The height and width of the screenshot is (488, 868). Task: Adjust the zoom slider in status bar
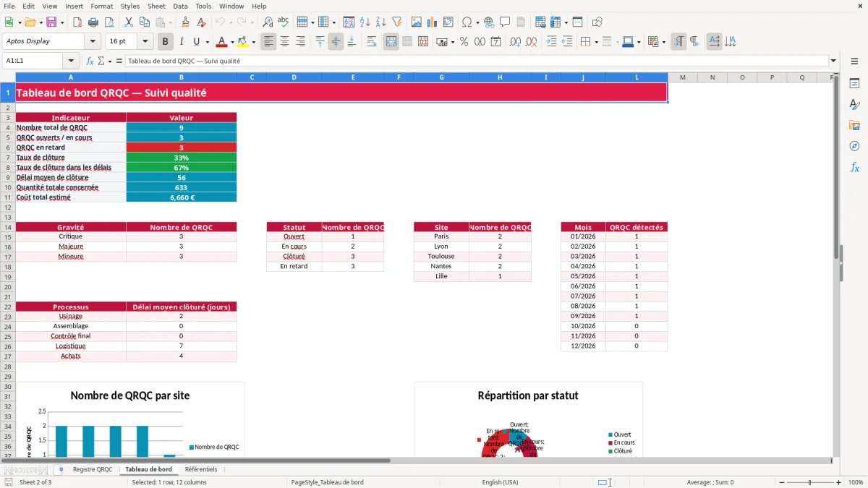809,482
